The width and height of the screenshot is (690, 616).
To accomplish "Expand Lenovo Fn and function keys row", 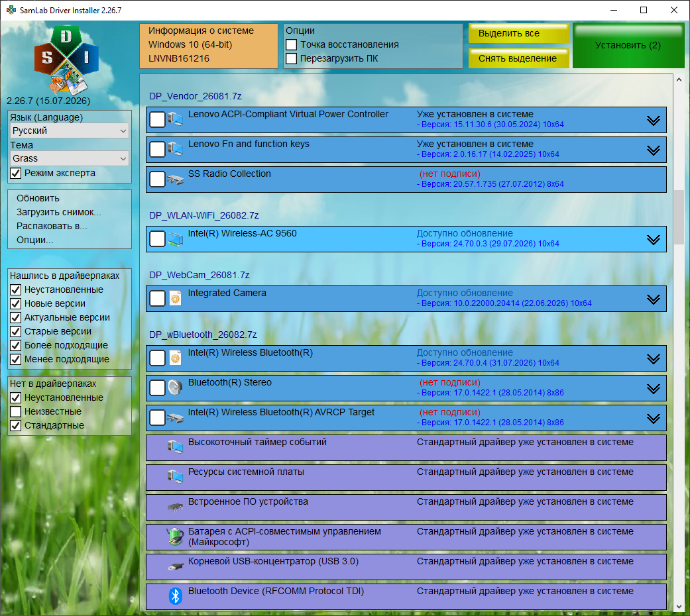I will coord(654,150).
